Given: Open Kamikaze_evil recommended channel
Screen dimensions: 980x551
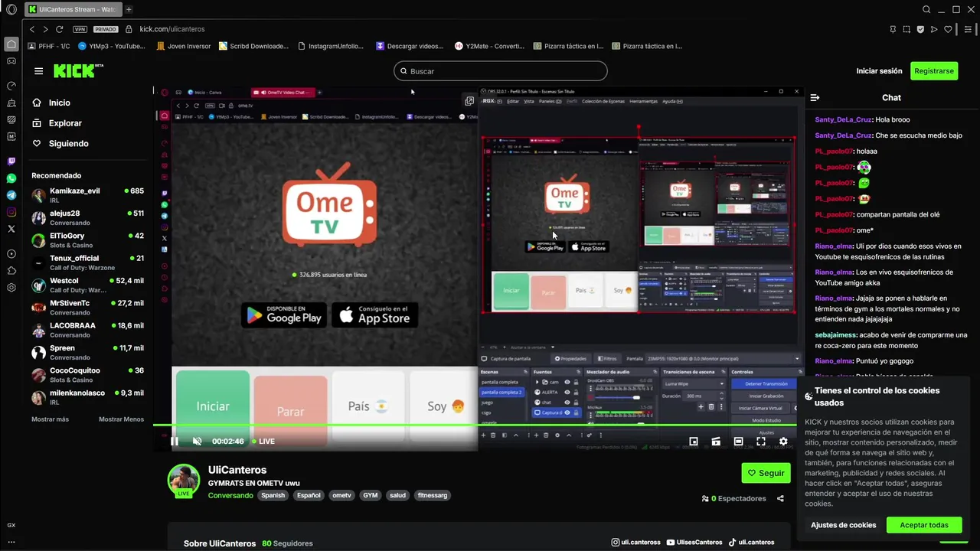Looking at the screenshot, I should 87,194.
